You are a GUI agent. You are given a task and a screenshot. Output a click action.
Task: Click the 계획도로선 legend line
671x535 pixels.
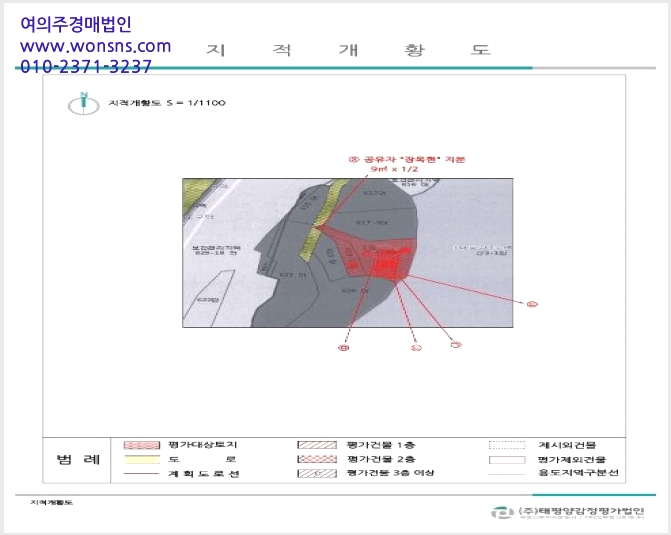click(x=141, y=473)
